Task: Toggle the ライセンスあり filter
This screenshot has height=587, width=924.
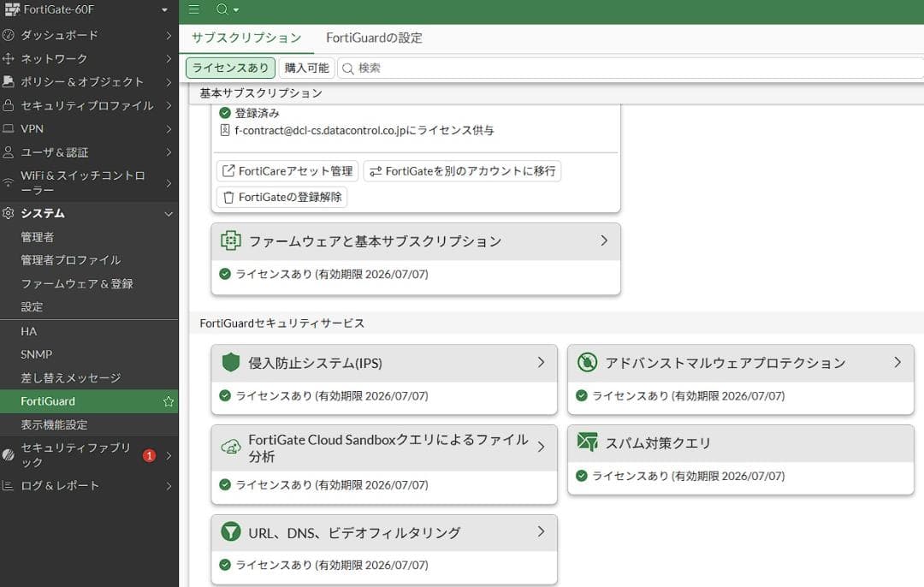Action: tap(229, 67)
